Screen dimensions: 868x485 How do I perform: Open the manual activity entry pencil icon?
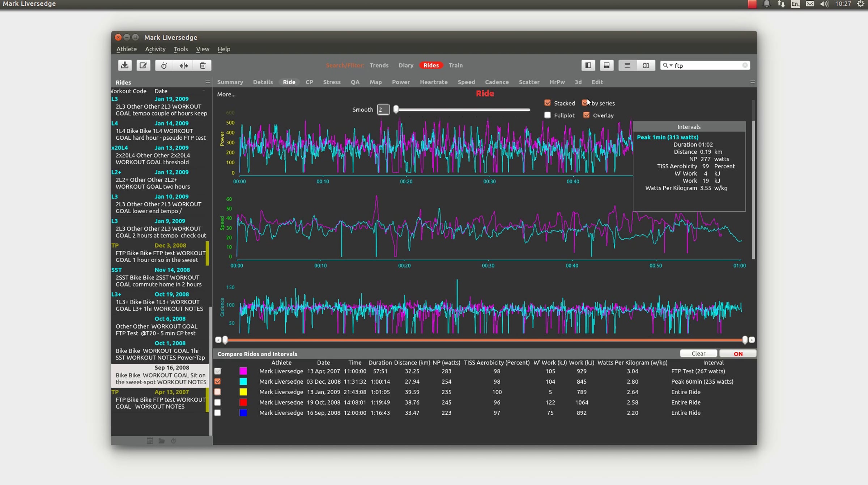pyautogui.click(x=143, y=65)
